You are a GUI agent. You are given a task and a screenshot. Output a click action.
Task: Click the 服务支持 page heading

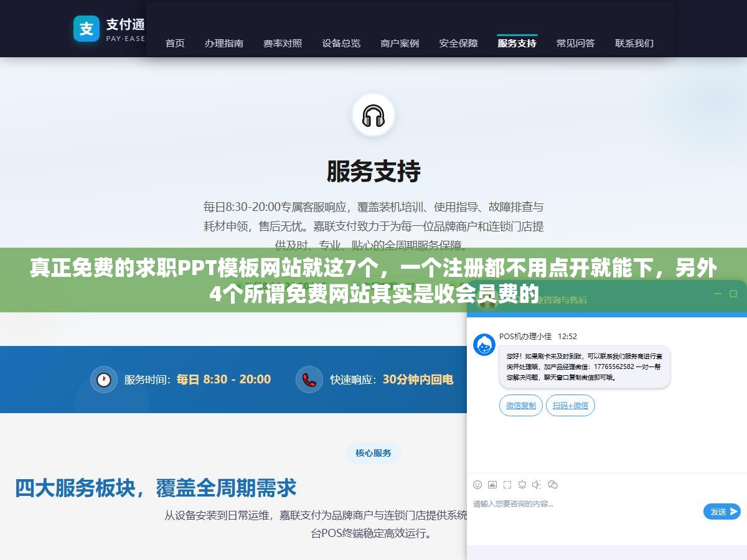point(374,171)
